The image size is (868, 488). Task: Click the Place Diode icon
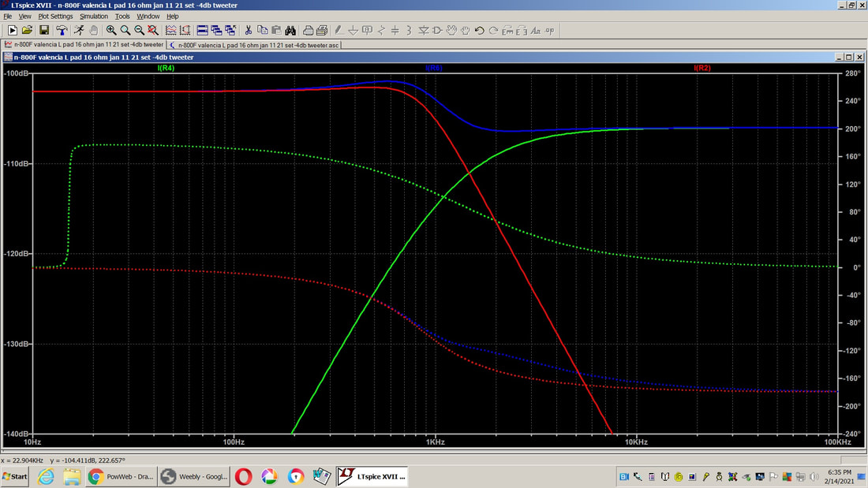[x=424, y=31]
